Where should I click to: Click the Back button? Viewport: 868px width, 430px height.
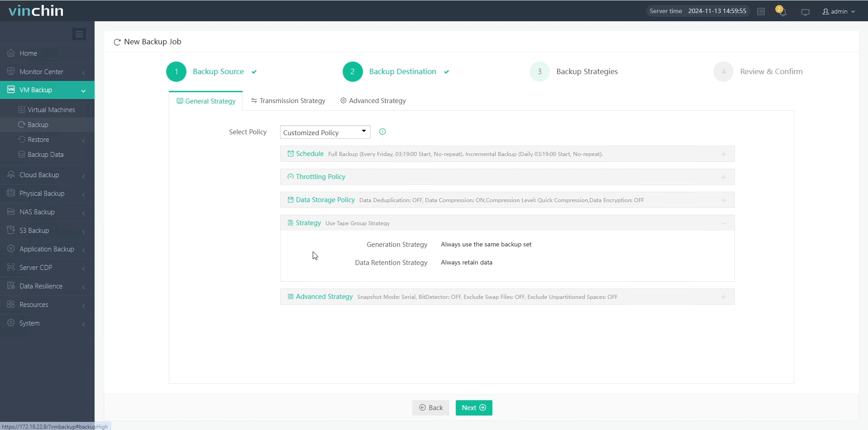pos(431,407)
